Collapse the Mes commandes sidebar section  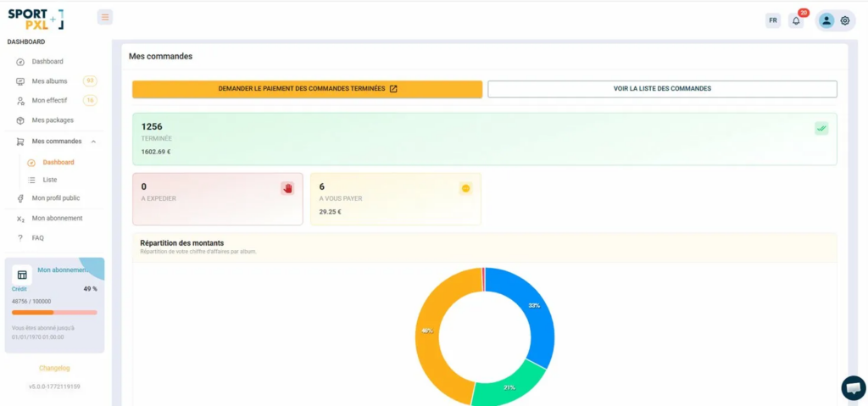click(x=93, y=142)
